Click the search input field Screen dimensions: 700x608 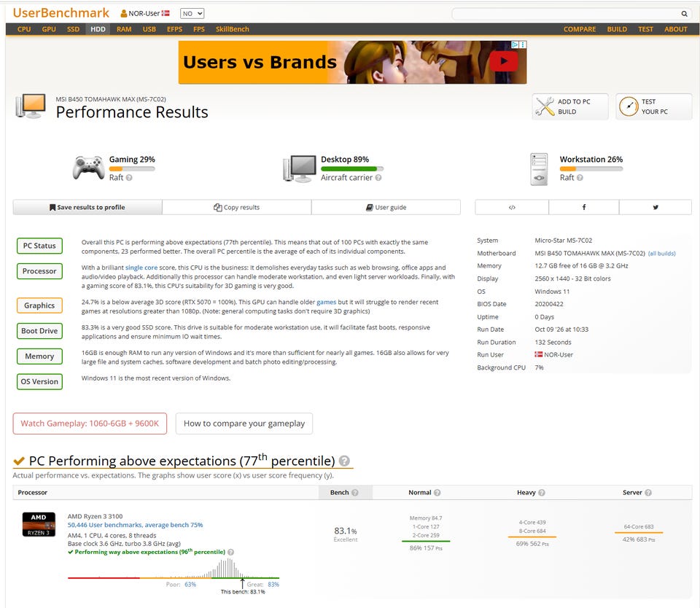(566, 14)
